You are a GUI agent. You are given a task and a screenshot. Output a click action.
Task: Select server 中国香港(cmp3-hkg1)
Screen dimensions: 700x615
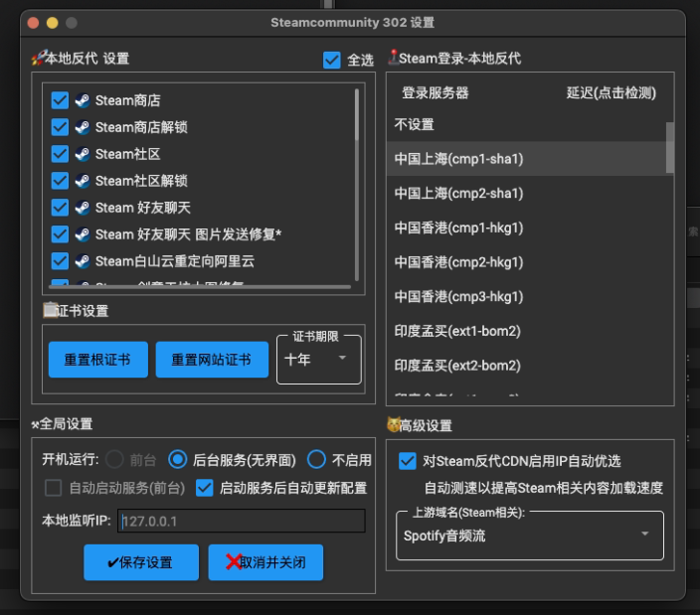pos(526,296)
